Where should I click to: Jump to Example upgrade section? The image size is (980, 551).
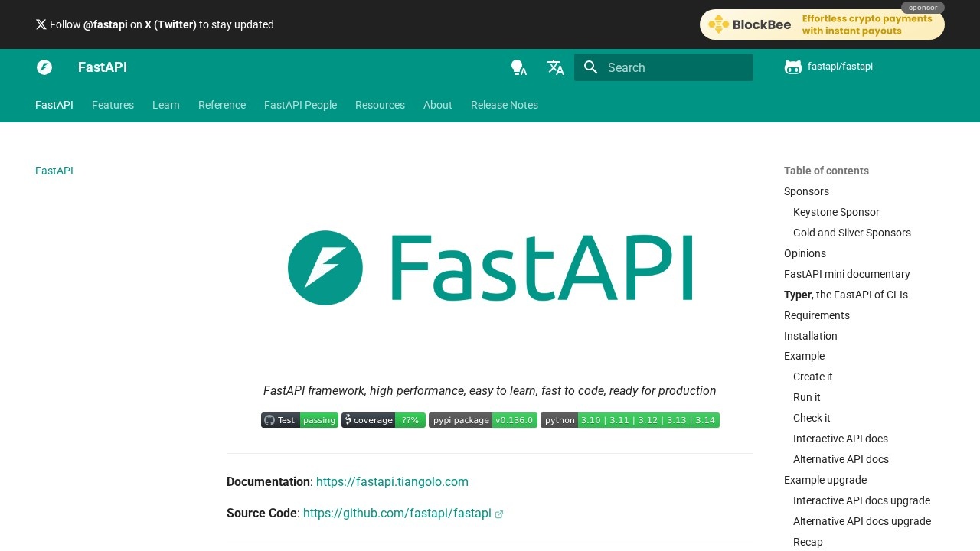[825, 480]
